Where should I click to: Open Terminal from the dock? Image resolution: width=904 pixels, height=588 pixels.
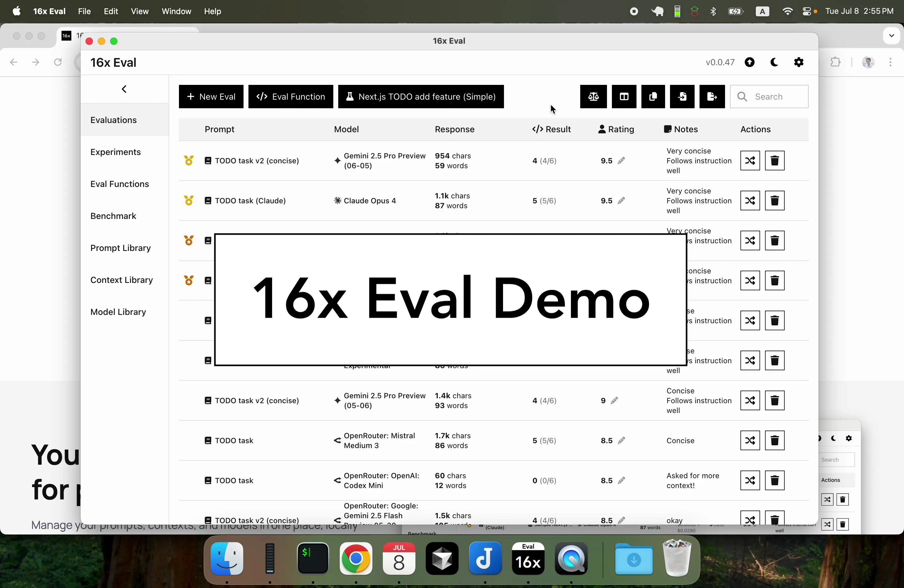[x=313, y=559]
